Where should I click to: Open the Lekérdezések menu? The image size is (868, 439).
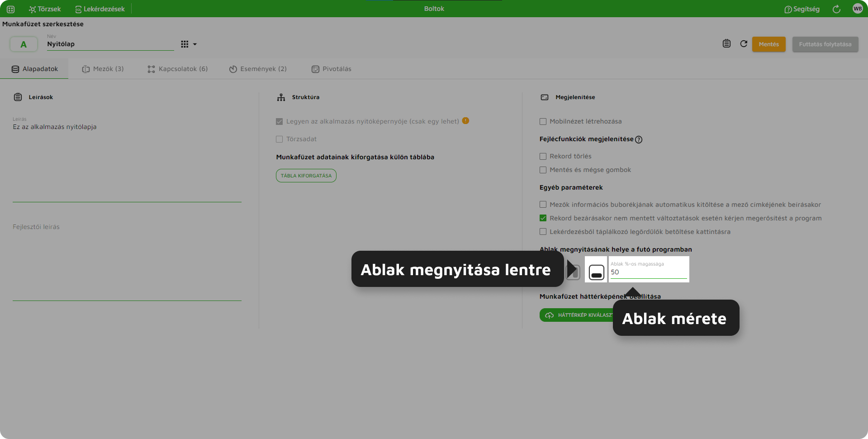pyautogui.click(x=100, y=9)
